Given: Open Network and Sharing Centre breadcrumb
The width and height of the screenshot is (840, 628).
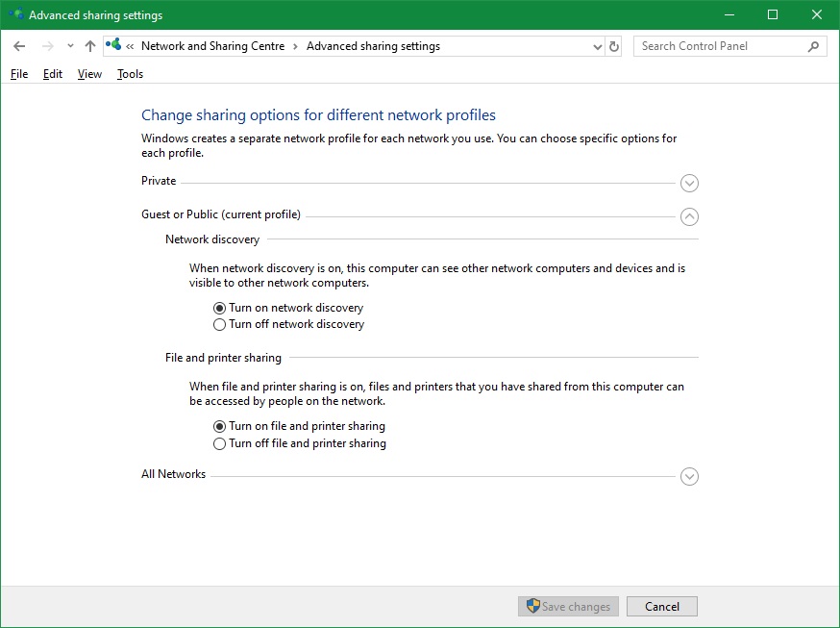Looking at the screenshot, I should (212, 46).
